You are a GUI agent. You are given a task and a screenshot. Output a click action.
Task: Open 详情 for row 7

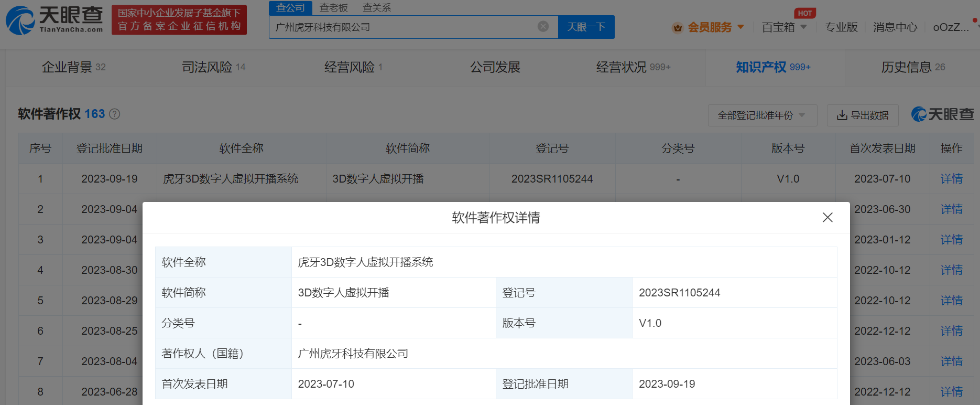[x=952, y=361]
